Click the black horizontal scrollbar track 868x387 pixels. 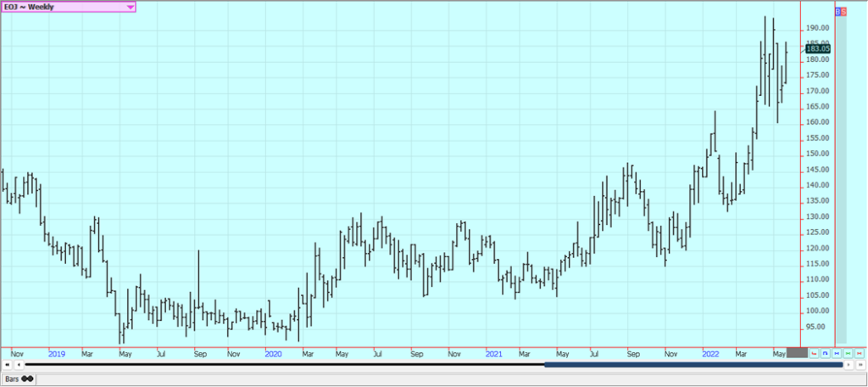click(285, 365)
